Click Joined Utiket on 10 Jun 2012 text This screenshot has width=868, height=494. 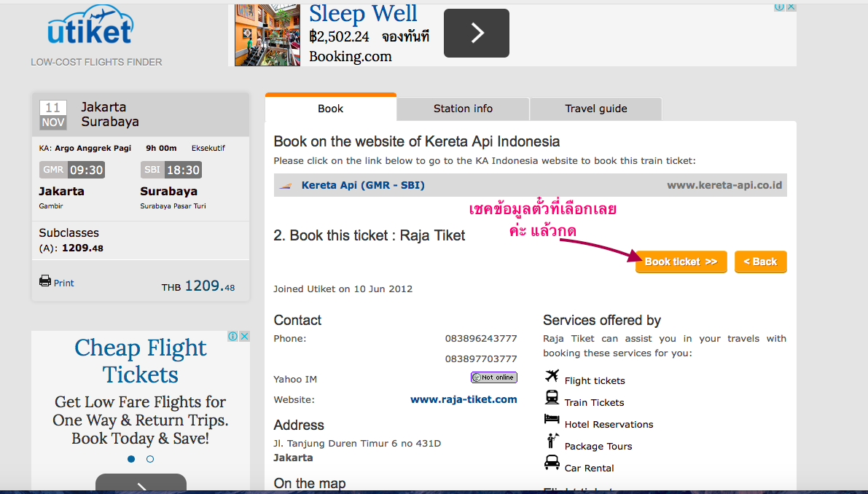pos(343,289)
